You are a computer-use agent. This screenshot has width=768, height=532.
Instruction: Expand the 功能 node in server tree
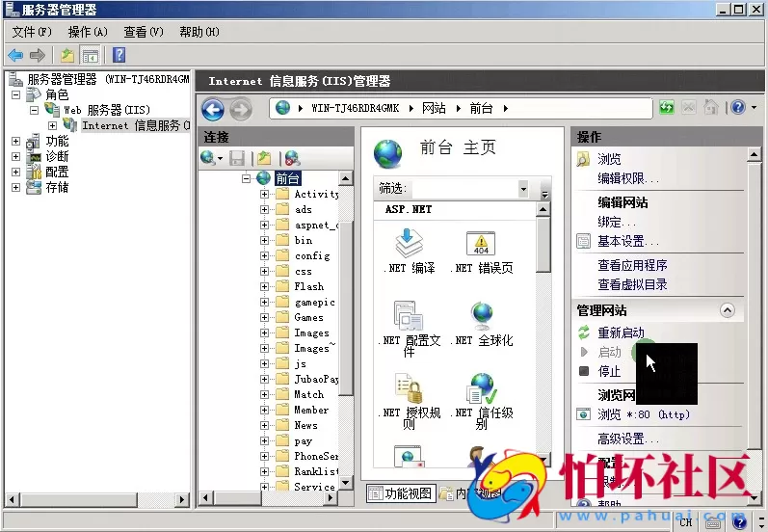pyautogui.click(x=15, y=141)
